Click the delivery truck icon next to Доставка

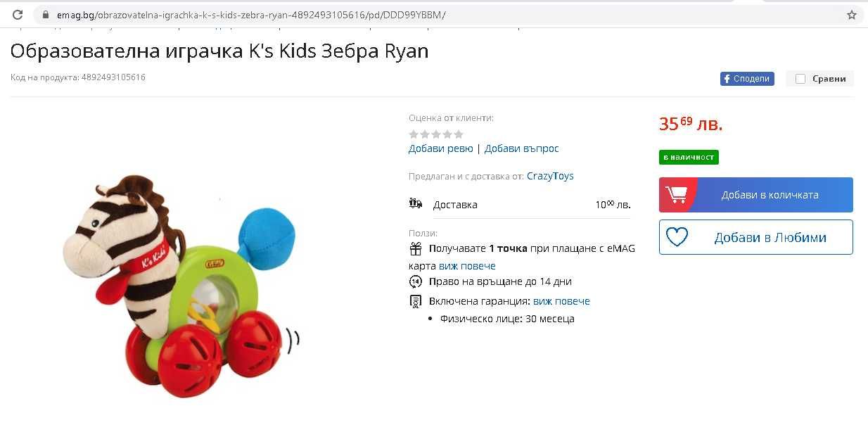click(x=416, y=204)
